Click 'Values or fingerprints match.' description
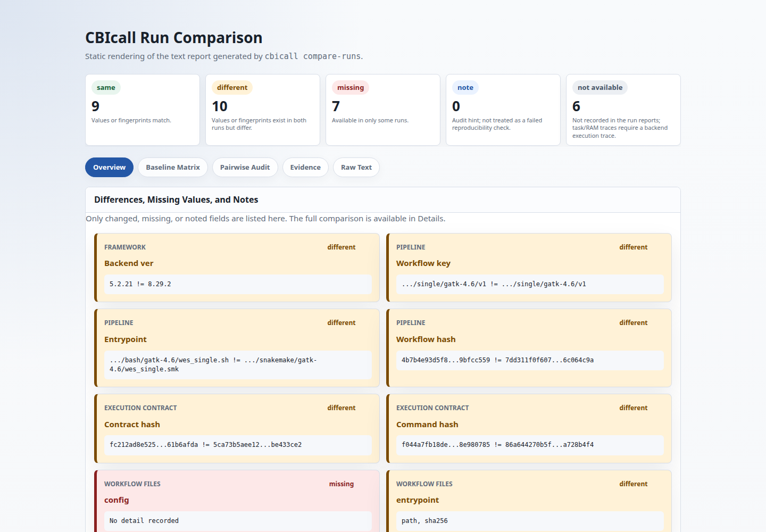 (x=131, y=121)
